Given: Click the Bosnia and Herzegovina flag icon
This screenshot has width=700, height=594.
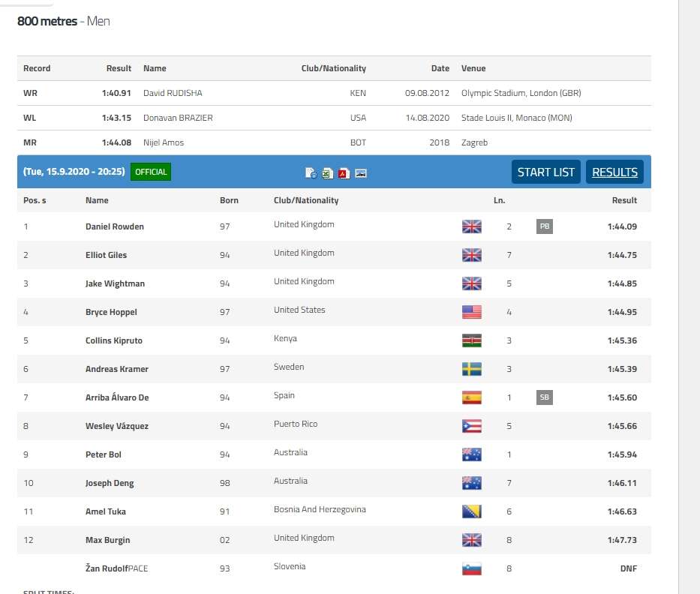Looking at the screenshot, I should 472,511.
